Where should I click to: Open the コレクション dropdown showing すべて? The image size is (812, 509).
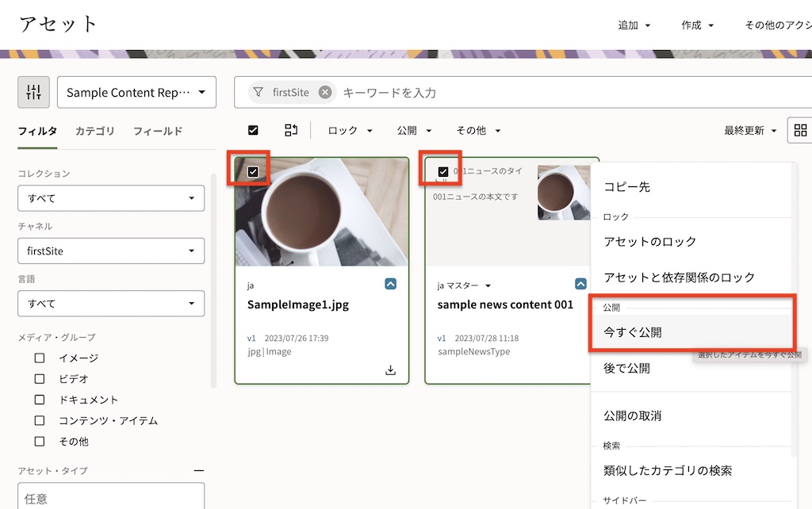pyautogui.click(x=110, y=197)
